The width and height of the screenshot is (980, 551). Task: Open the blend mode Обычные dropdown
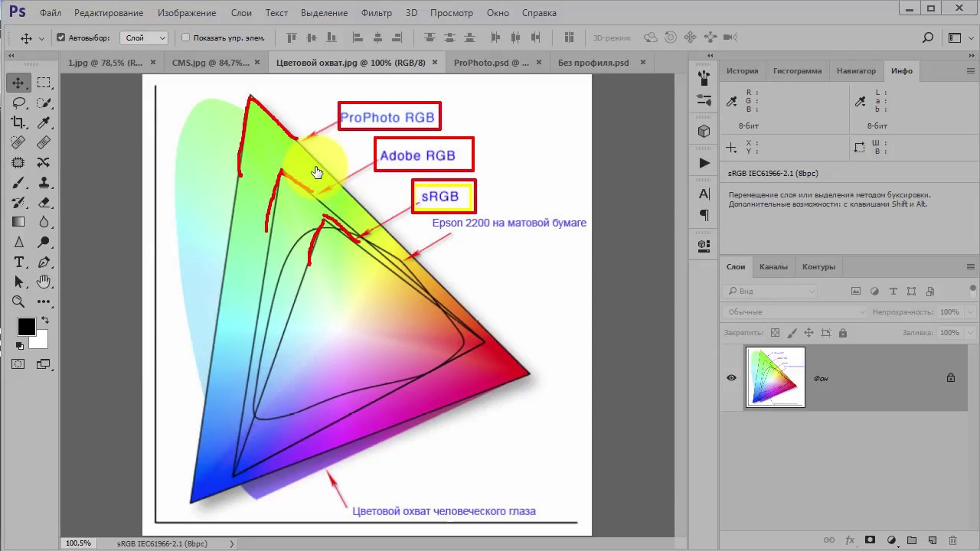pyautogui.click(x=795, y=312)
